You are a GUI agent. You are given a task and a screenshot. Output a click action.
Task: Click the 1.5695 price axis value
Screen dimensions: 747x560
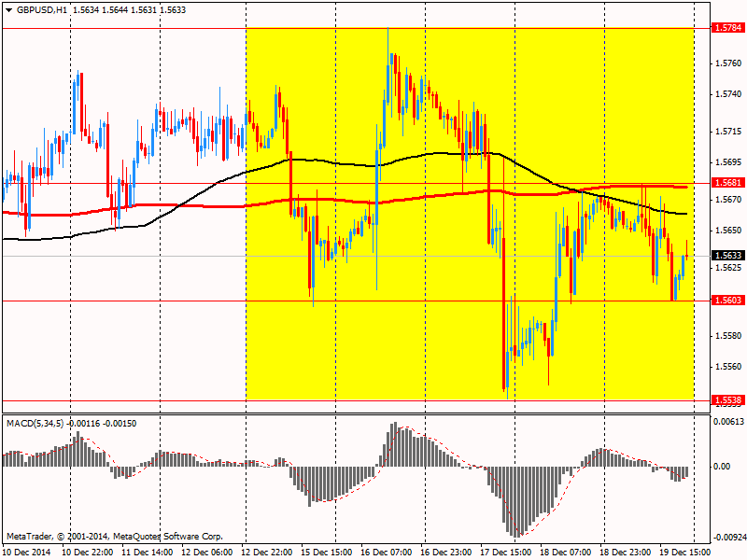click(728, 162)
